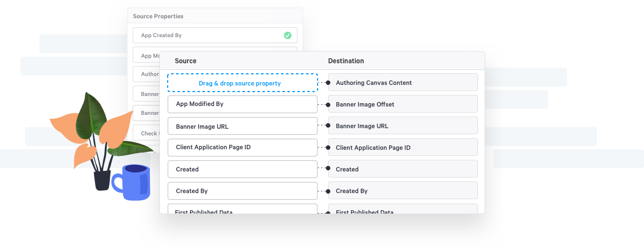644x248 pixels.
Task: Click the blue coffee mug illustration
Action: tap(132, 182)
